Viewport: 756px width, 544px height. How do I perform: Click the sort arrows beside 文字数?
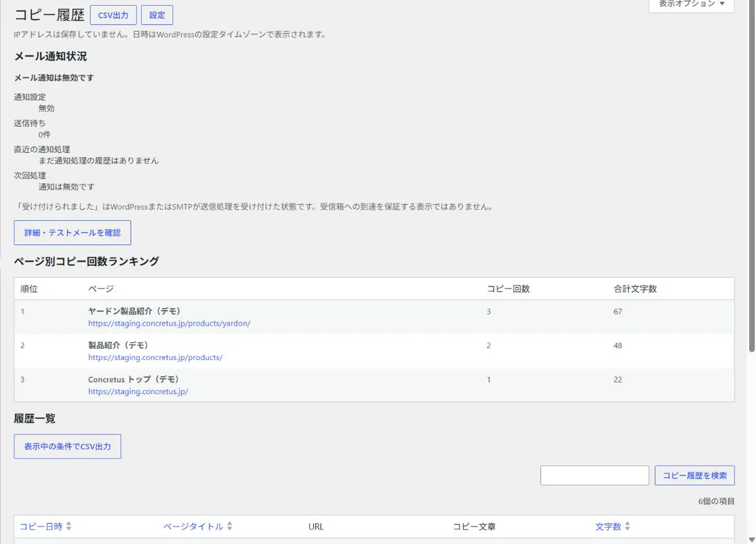[x=627, y=526]
